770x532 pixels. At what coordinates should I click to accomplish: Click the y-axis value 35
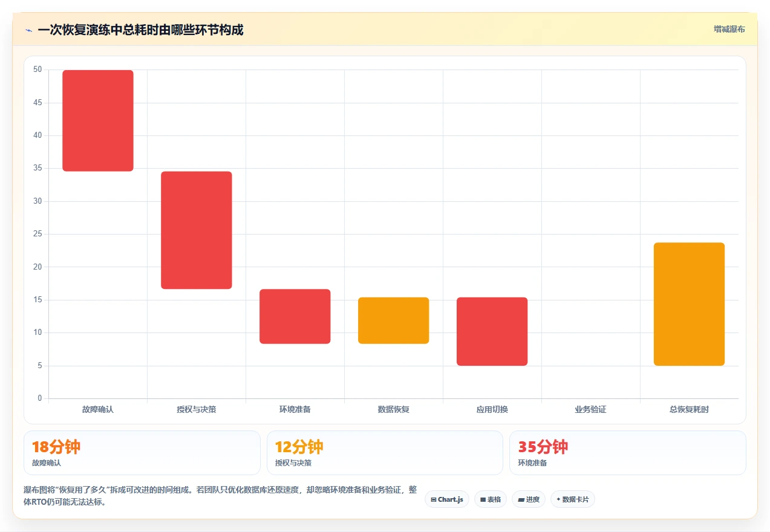click(x=38, y=168)
